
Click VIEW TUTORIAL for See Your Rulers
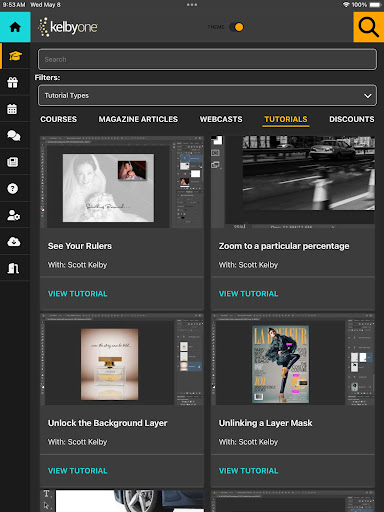[78, 294]
